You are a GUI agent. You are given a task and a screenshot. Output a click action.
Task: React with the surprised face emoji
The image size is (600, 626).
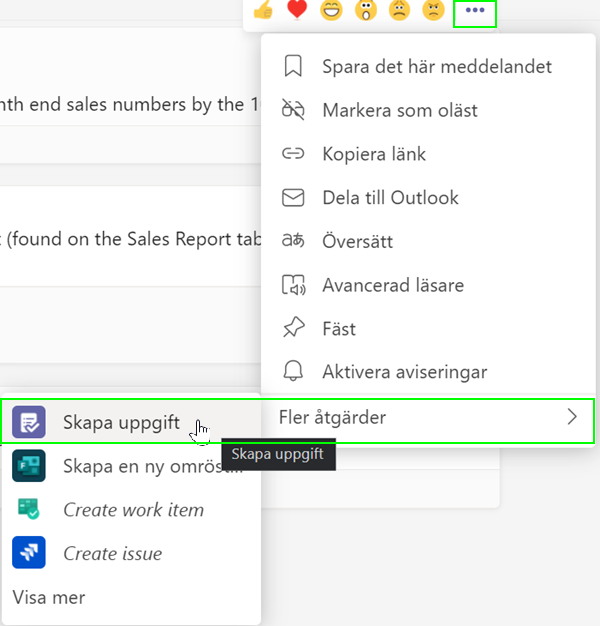(x=366, y=9)
